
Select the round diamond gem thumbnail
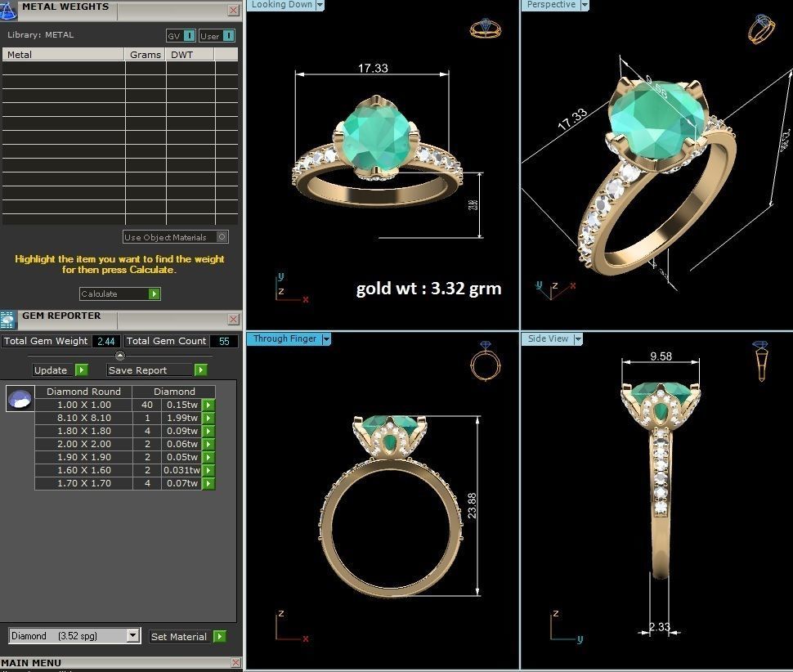(20, 398)
